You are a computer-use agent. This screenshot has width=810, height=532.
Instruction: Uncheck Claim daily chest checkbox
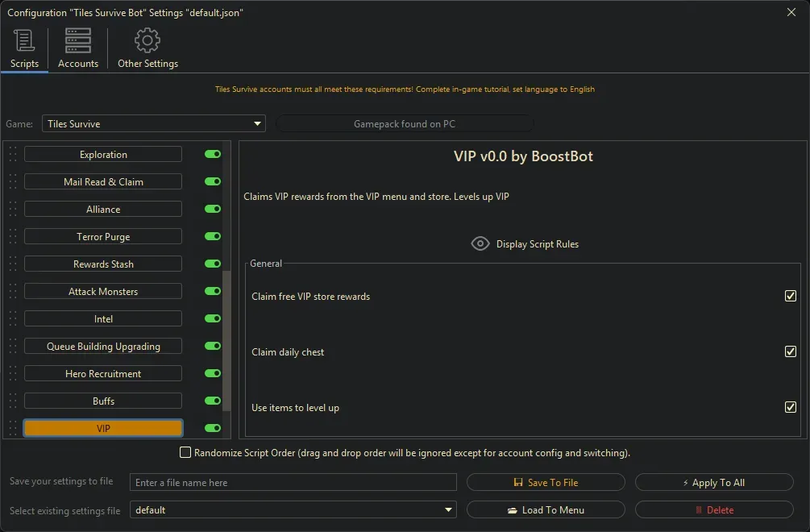(x=790, y=352)
